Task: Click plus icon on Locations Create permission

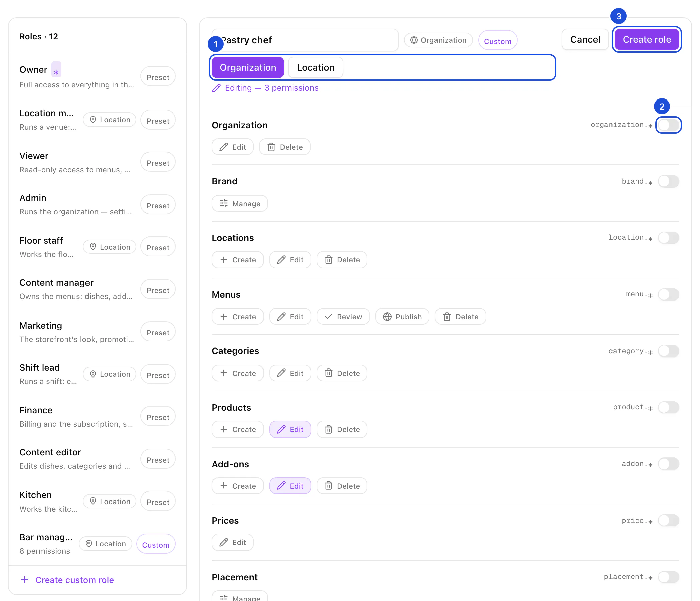Action: (224, 260)
